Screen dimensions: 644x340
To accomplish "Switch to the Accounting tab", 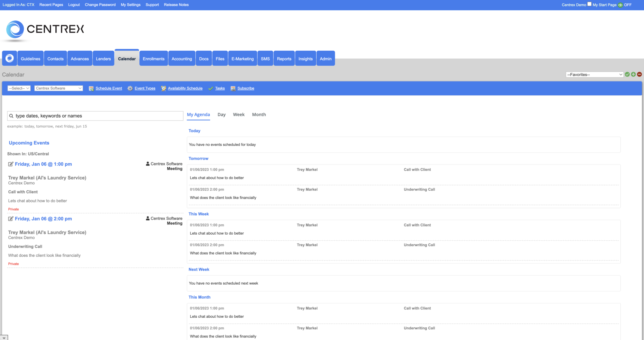I will 182,59.
